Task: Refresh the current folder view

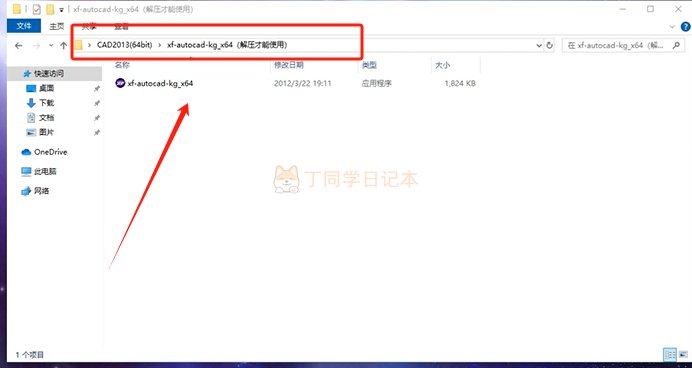Action: pyautogui.click(x=549, y=45)
